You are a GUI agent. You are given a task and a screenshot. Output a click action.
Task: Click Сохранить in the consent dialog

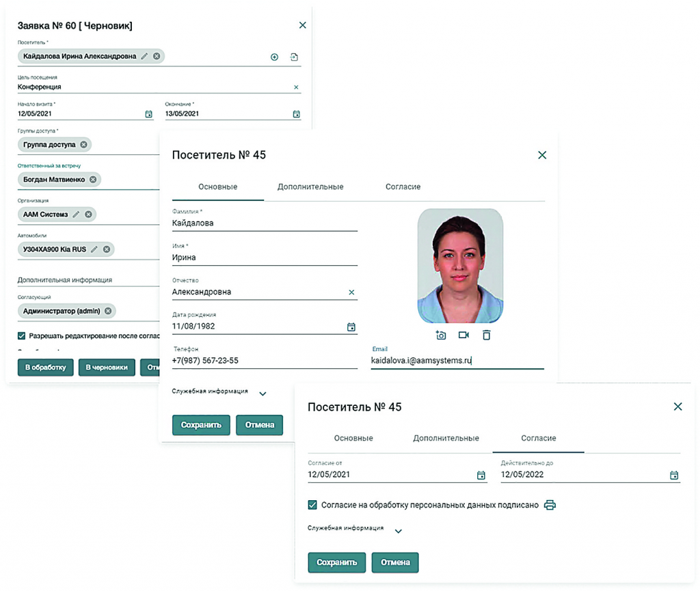pos(336,562)
